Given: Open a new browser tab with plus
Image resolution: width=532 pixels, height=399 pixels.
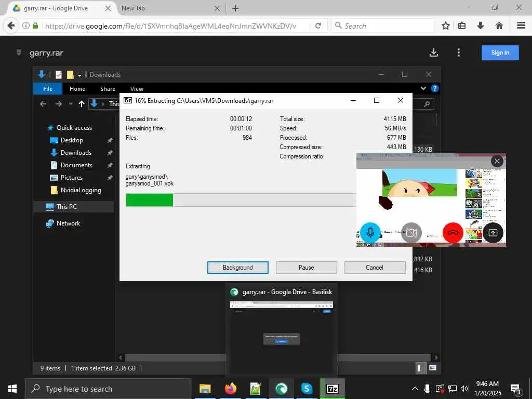Looking at the screenshot, I should pos(235,8).
